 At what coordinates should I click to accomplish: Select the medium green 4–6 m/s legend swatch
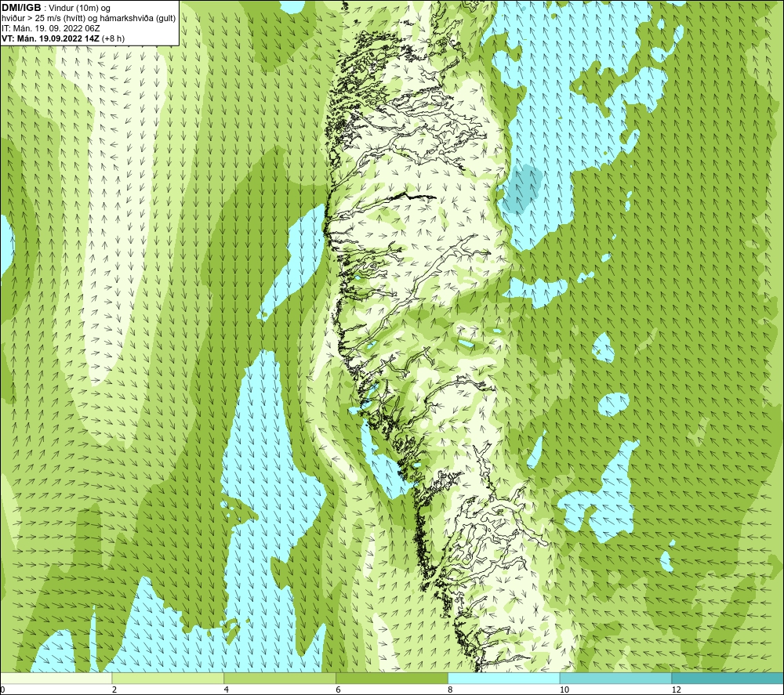point(280,678)
